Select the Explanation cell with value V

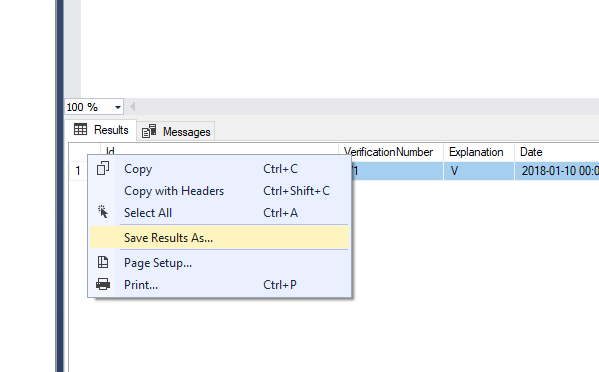tap(479, 171)
